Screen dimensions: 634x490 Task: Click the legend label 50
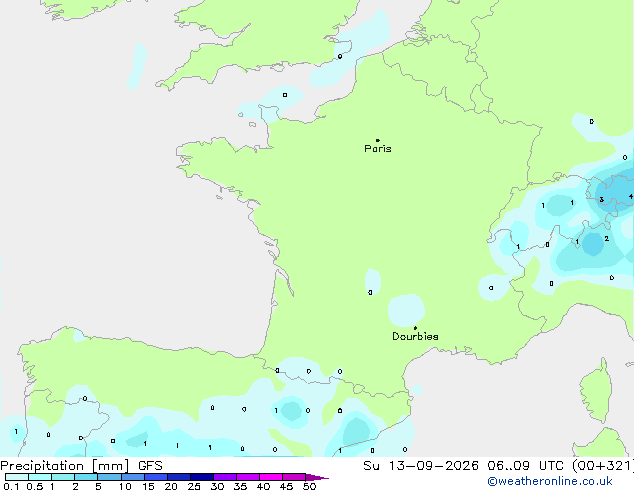coord(309,486)
